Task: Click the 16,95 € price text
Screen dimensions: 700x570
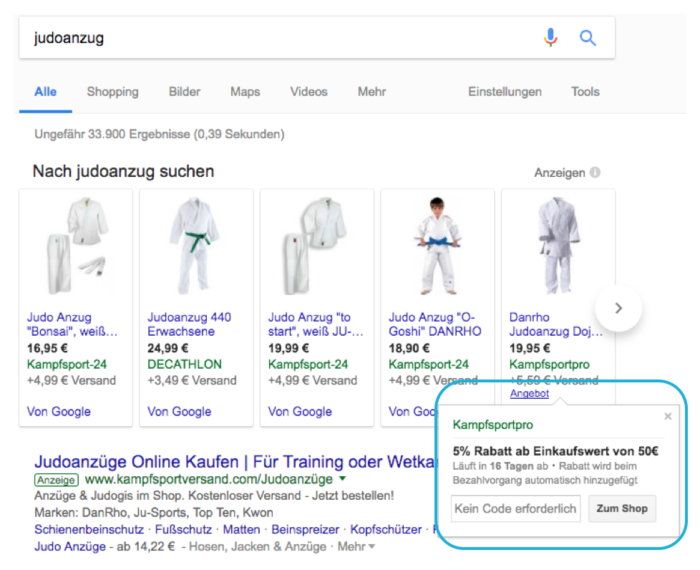Action: 47,348
